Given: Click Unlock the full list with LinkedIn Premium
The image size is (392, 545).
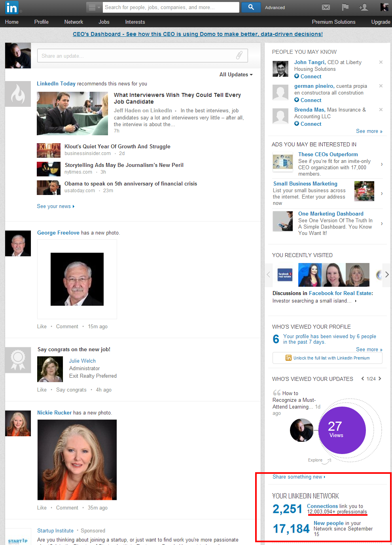Looking at the screenshot, I should tap(328, 358).
